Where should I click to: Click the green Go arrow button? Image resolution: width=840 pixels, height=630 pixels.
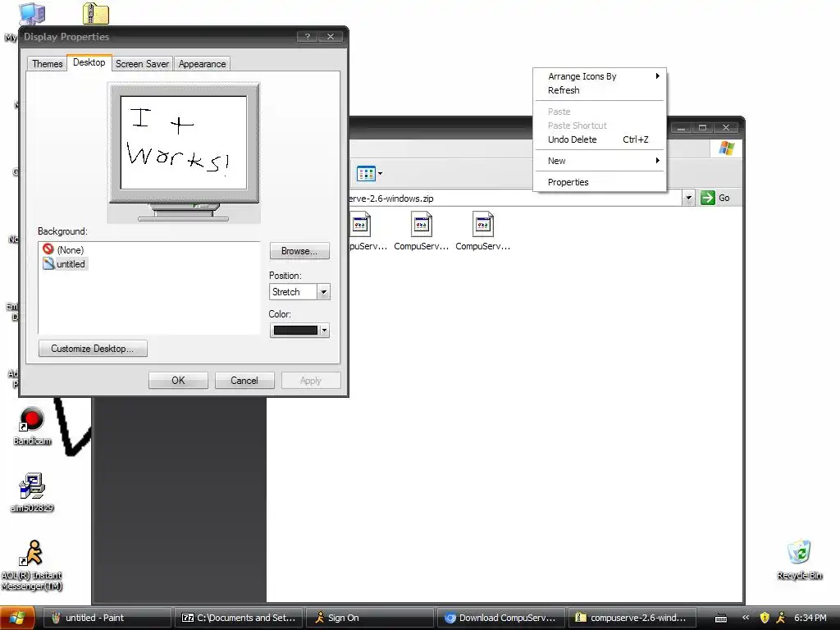pyautogui.click(x=708, y=198)
